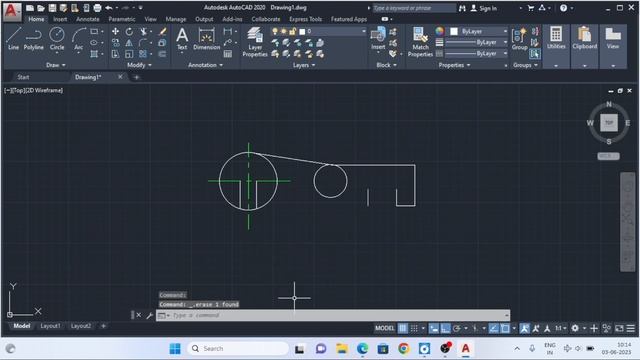Activate the Array tool
Image resolution: width=640 pixels, height=360 pixels.
tap(143, 54)
